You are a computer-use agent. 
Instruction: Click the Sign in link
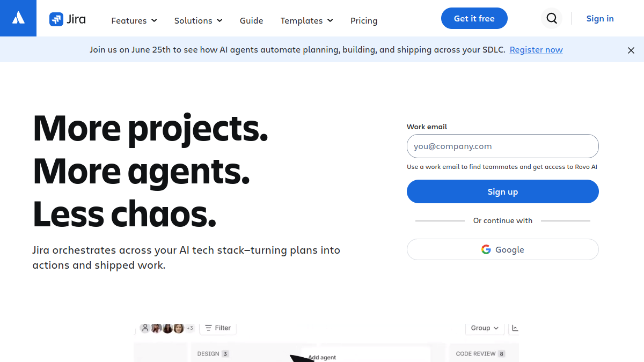(x=600, y=18)
